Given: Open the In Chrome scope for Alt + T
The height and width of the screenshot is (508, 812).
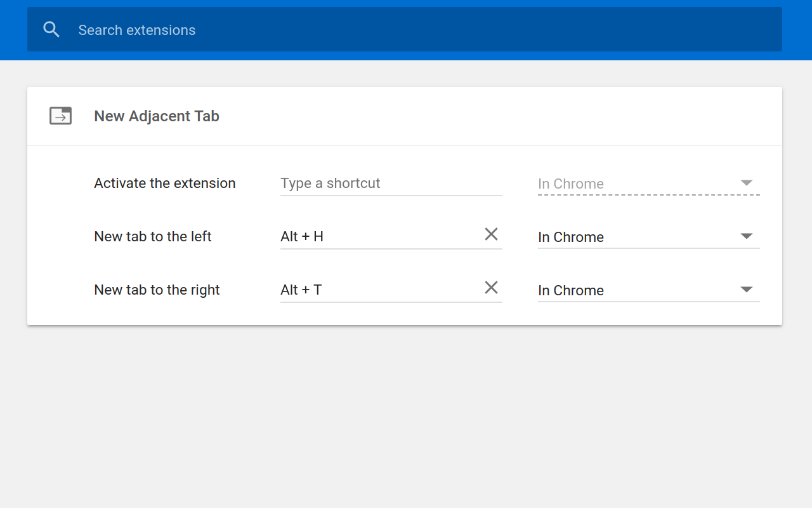Looking at the screenshot, I should (634, 290).
